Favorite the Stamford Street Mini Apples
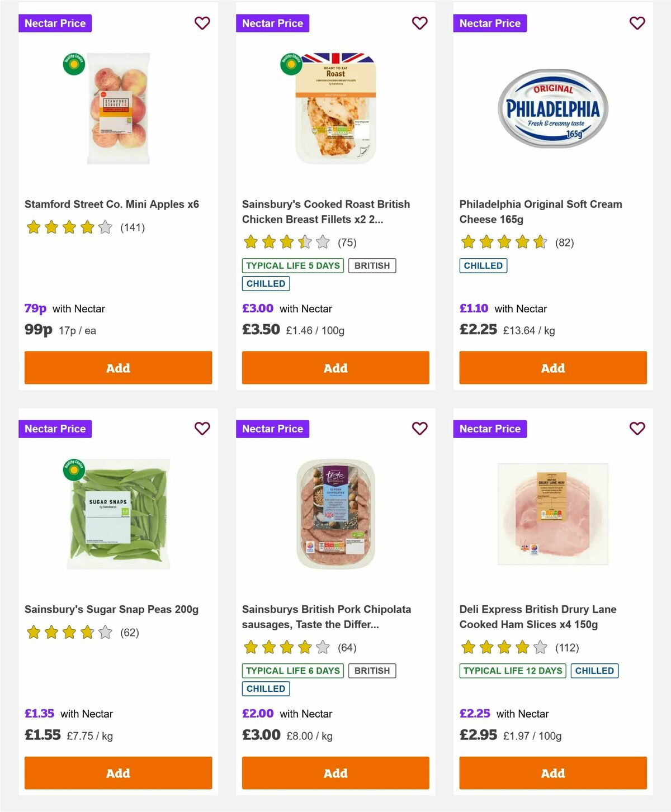The image size is (671, 812). 202,23
